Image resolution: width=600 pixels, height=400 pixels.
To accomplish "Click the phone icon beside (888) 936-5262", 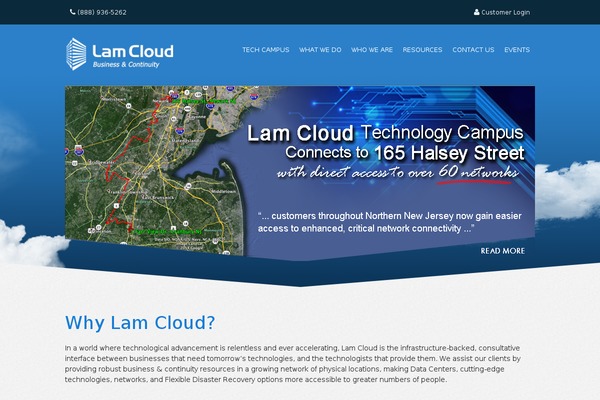I will pos(72,12).
